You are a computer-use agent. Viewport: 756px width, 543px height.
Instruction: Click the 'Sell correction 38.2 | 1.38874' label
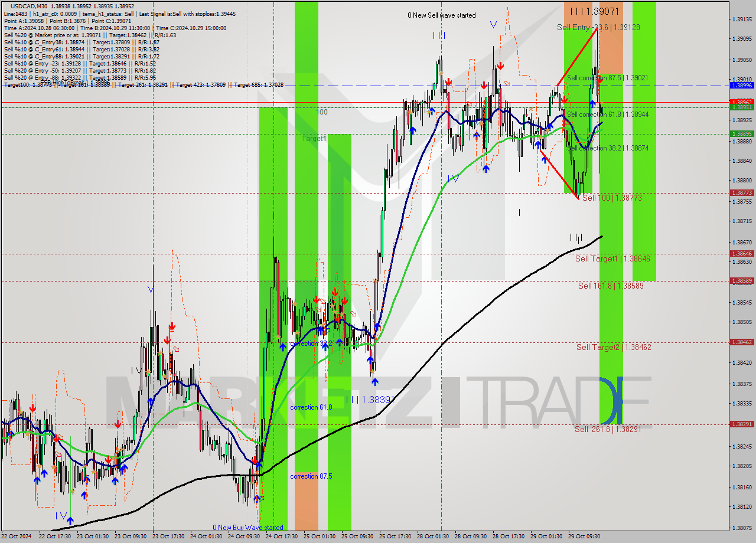pos(607,148)
